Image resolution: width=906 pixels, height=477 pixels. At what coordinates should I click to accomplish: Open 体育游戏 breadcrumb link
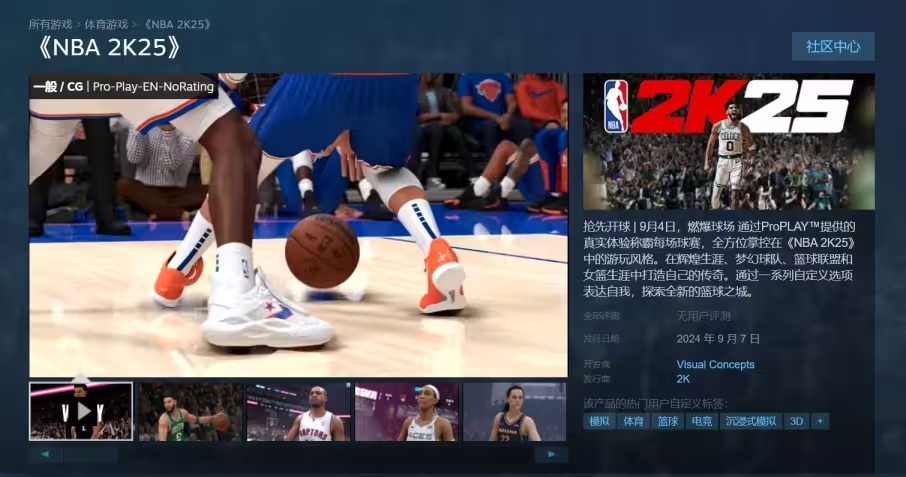pyautogui.click(x=106, y=24)
